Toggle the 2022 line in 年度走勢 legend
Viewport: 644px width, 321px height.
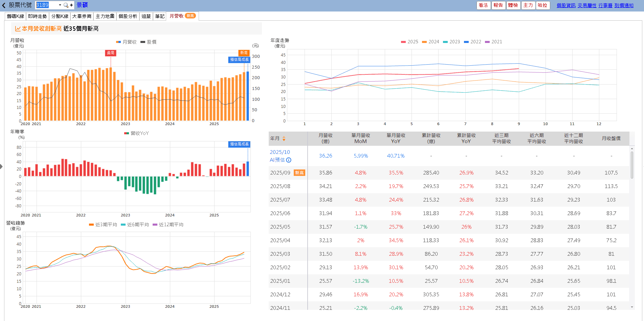click(472, 42)
